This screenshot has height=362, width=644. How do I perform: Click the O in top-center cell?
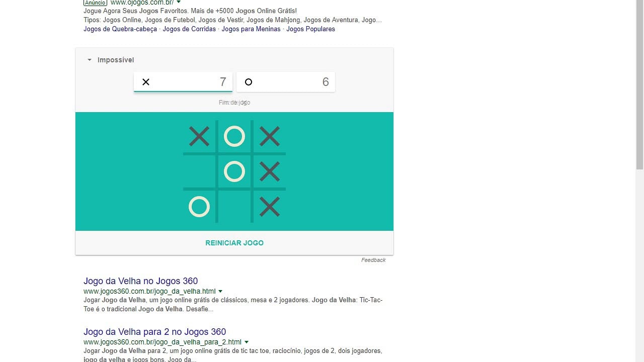pos(234,136)
